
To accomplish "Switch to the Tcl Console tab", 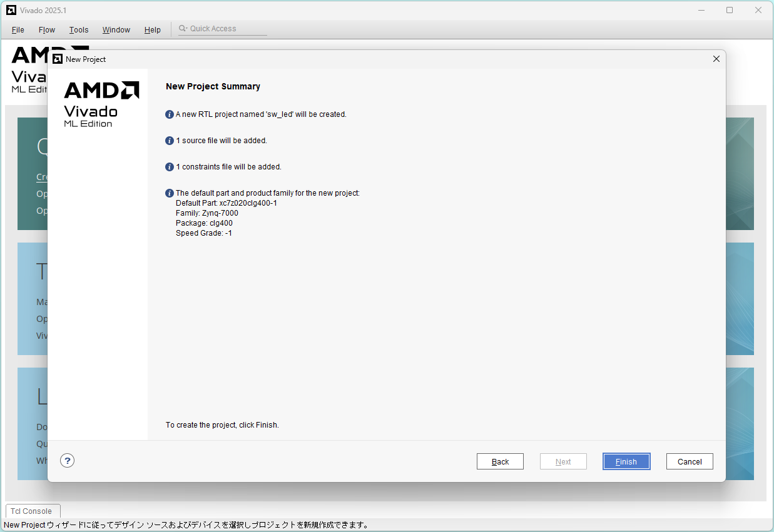I will pyautogui.click(x=32, y=511).
